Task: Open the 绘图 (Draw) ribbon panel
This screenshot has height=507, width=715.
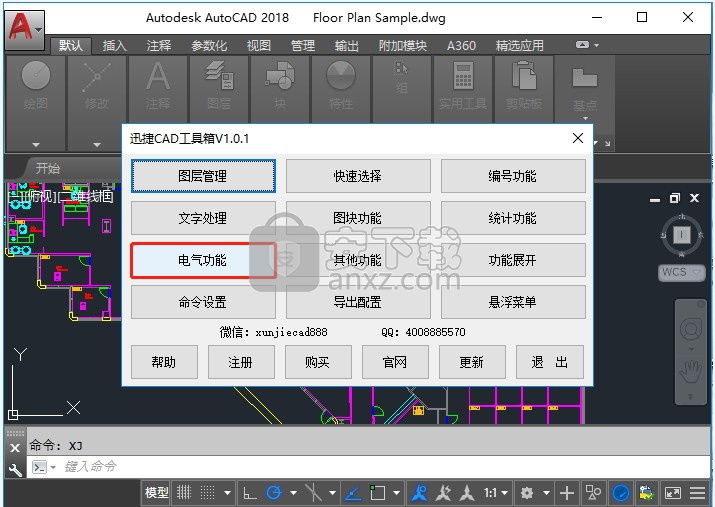Action: point(36,87)
